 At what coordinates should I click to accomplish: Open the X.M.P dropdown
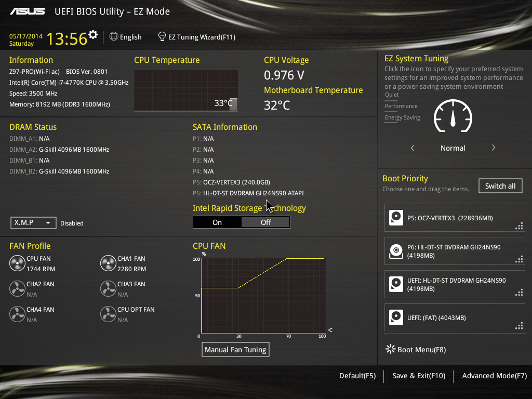tap(33, 223)
